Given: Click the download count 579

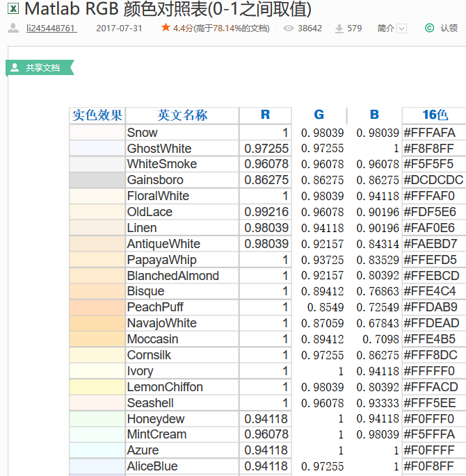Looking at the screenshot, I should pyautogui.click(x=355, y=28).
